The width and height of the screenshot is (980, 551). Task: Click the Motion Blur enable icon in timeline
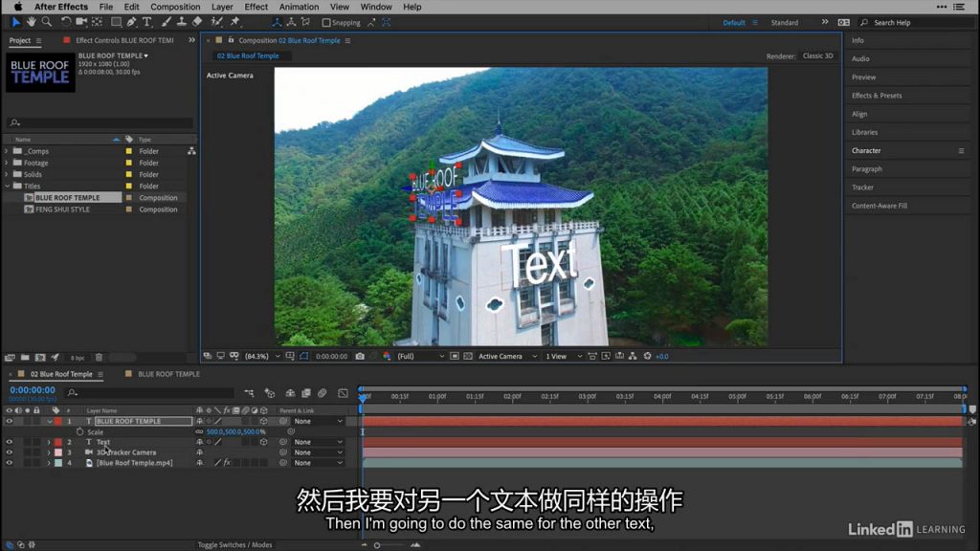click(x=322, y=393)
